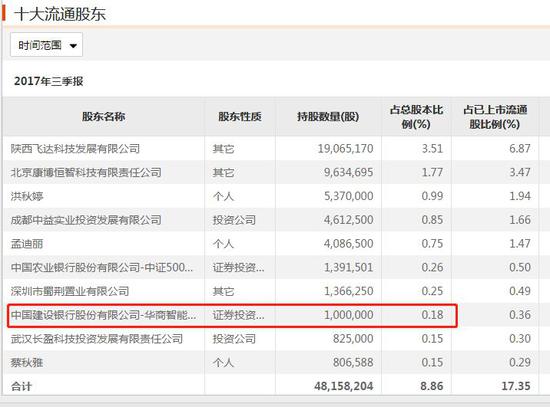Click share count 825,000
This screenshot has width=550, height=407.
[x=353, y=339]
